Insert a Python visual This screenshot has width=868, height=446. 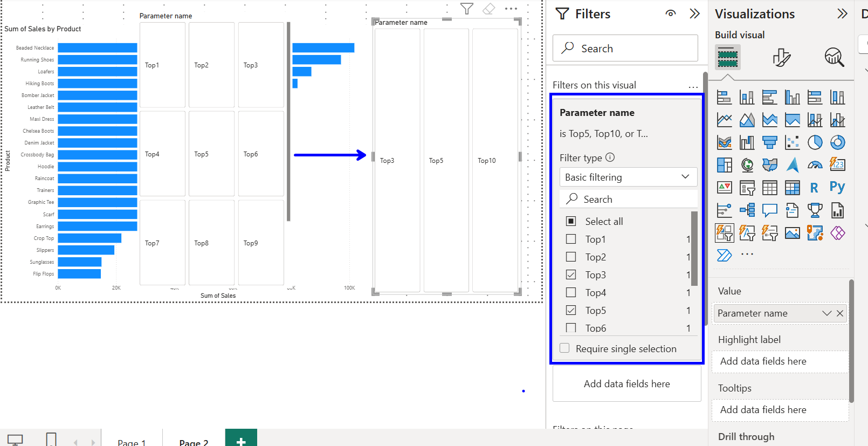click(837, 187)
